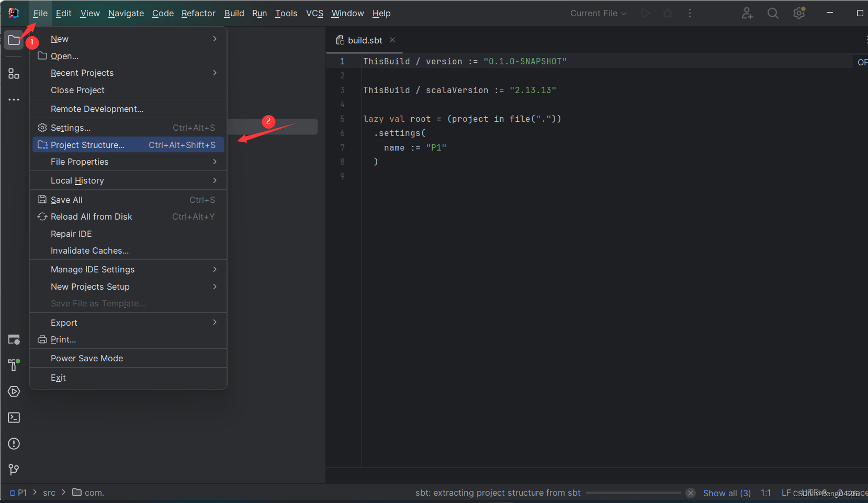Open Code With Me user icon
This screenshot has height=503, width=868.
[747, 13]
